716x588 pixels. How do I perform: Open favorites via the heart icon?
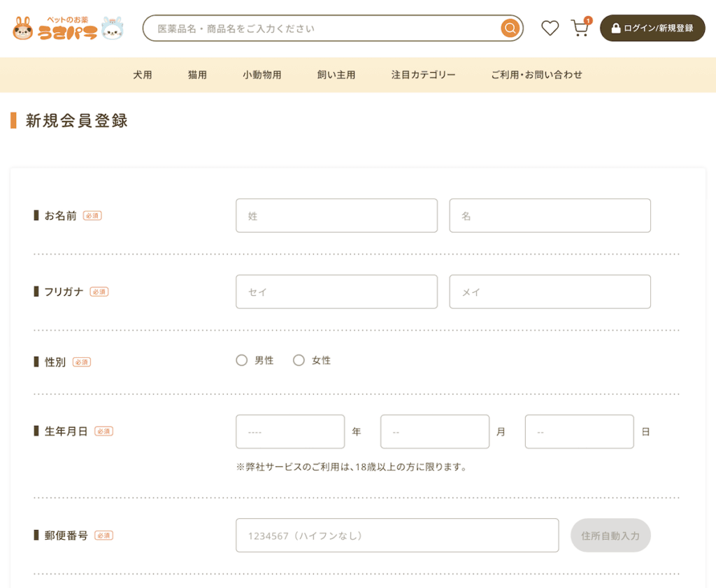[x=550, y=28]
